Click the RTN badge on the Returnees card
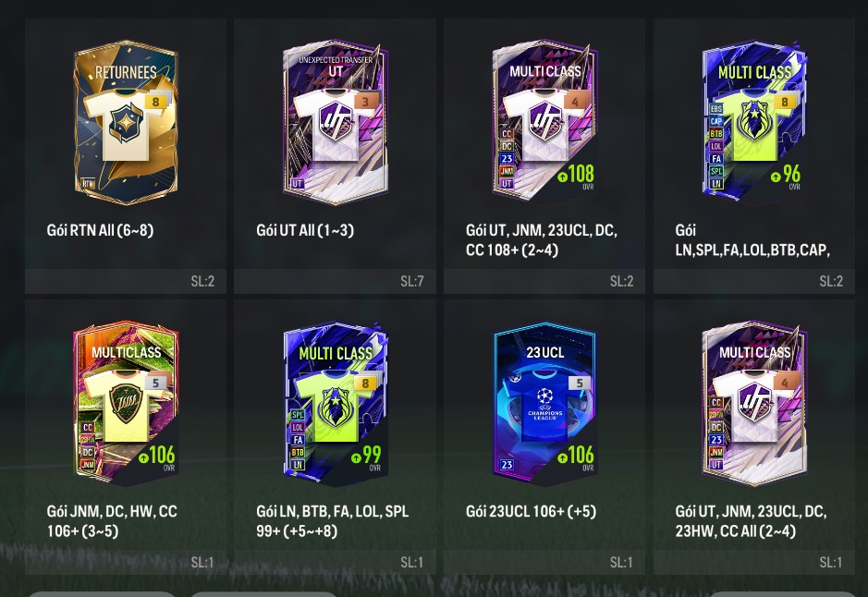The height and width of the screenshot is (597, 868). pos(88,183)
